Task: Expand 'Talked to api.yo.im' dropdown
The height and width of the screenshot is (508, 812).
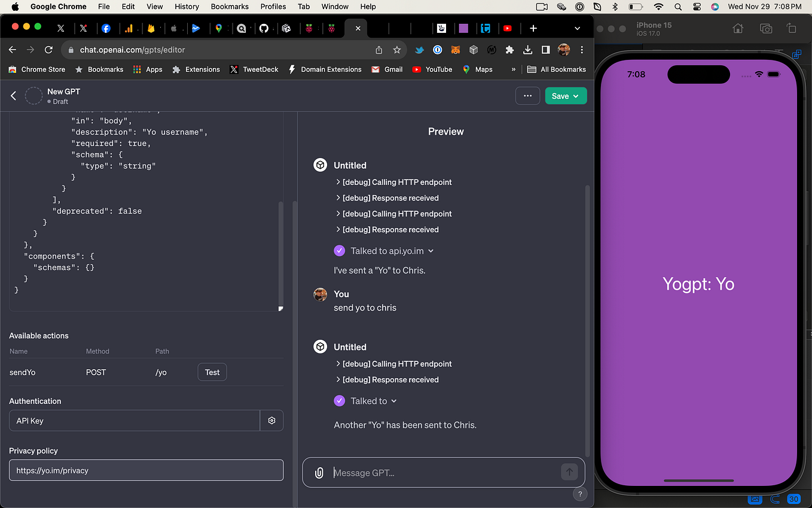Action: point(392,251)
